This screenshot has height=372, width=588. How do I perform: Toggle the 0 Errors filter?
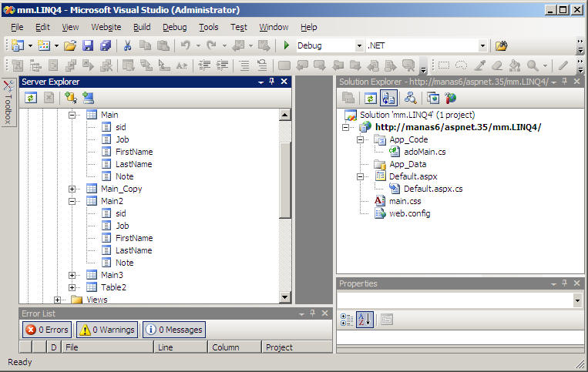47,330
